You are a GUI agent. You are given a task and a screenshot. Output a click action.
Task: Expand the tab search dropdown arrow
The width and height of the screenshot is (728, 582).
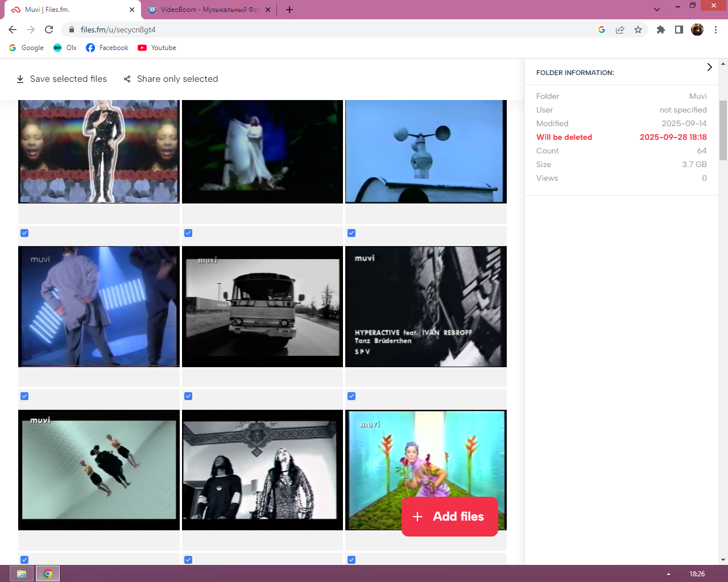point(657,10)
